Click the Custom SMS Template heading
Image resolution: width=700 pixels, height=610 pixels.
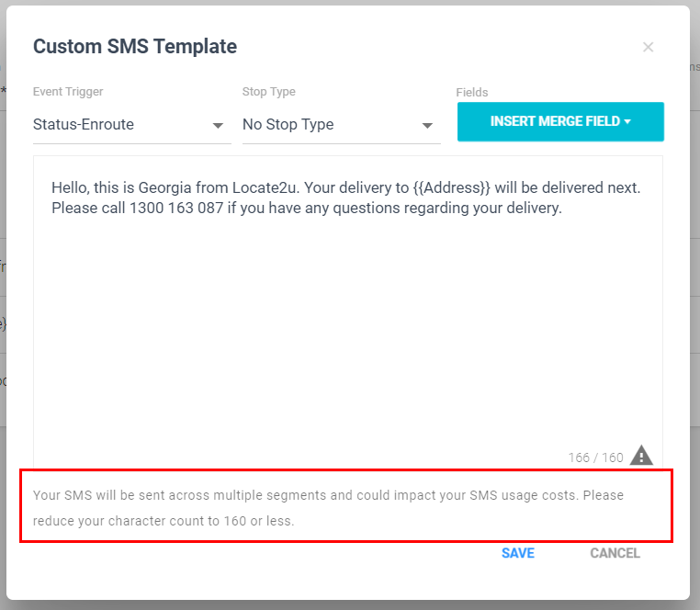135,47
